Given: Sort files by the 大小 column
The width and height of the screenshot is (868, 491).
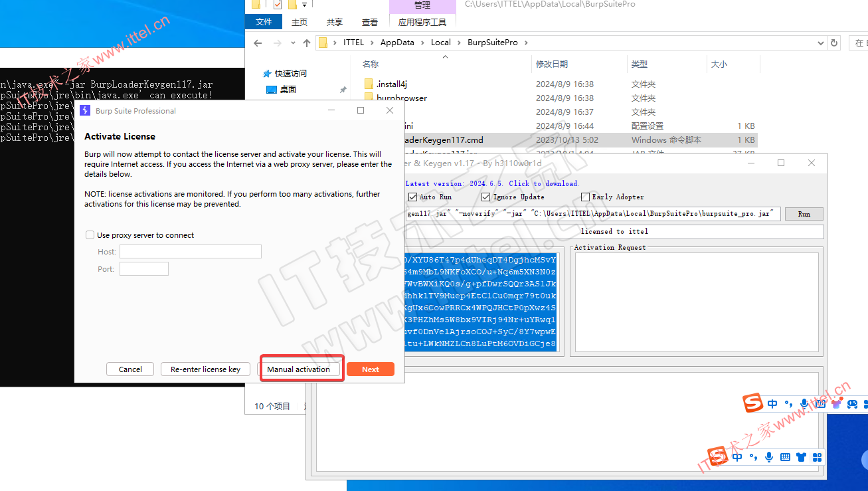Looking at the screenshot, I should [x=719, y=64].
